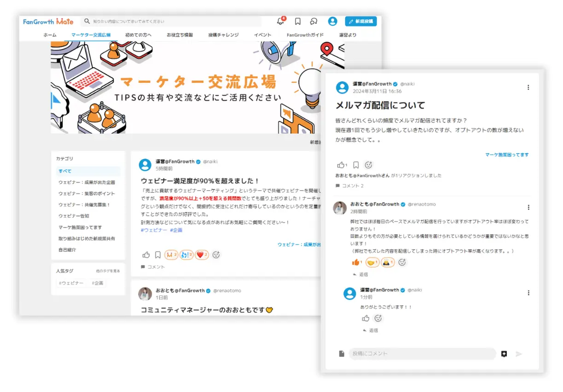Image resolution: width=563 pixels, height=392 pixels.
Task: Open the FanGrowthガイド tab
Action: [305, 35]
